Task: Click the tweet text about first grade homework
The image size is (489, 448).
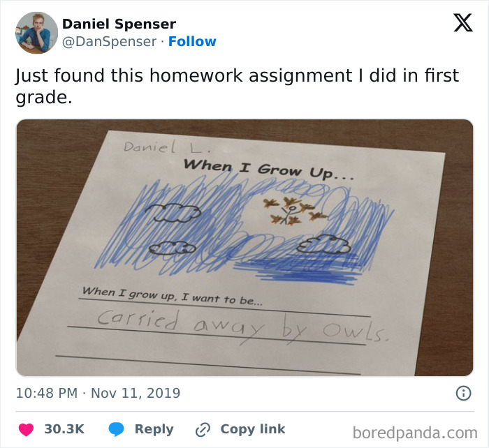Action: (237, 86)
